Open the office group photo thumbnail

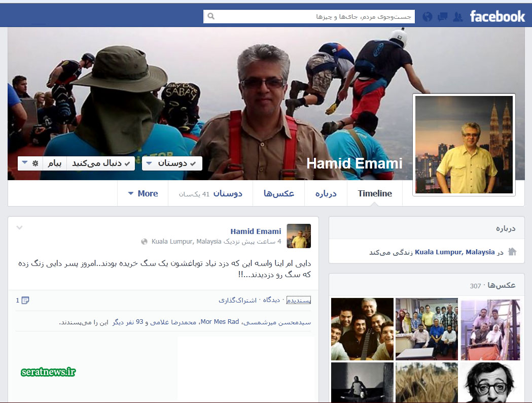pyautogui.click(x=427, y=329)
